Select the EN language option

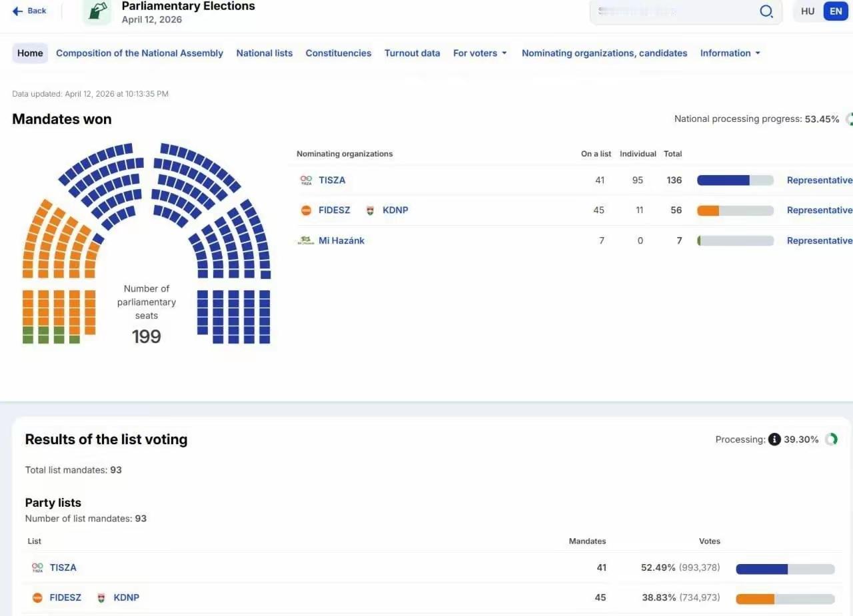(x=836, y=11)
